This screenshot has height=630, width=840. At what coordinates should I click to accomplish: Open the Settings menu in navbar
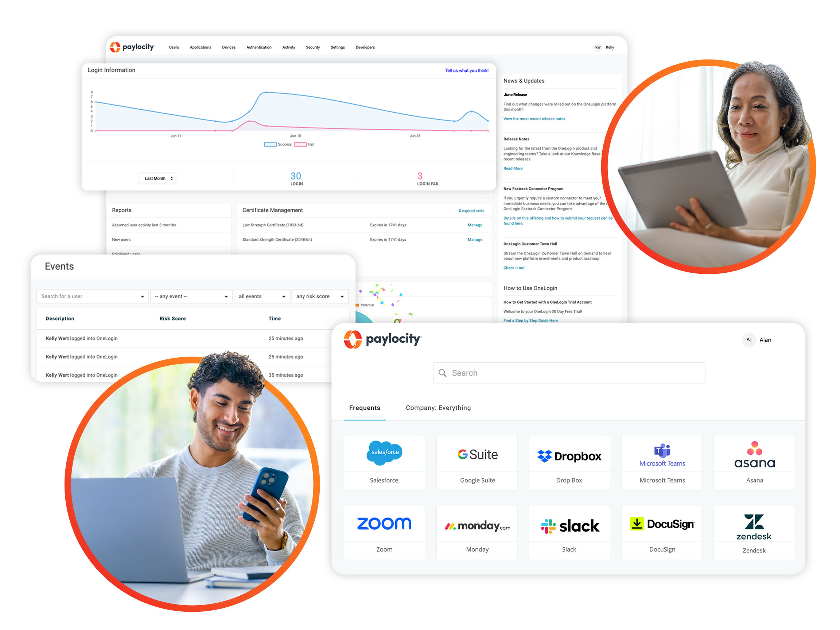tap(338, 47)
